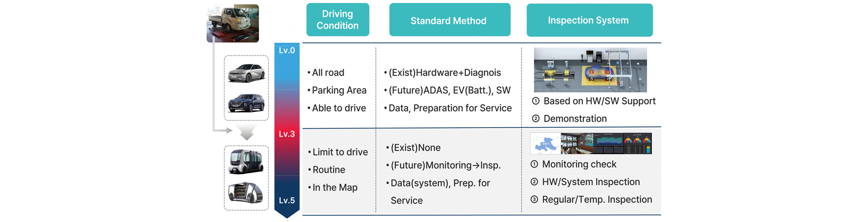Click the Inspection System header
Viewport: 868px width, 222px height.
click(x=590, y=20)
